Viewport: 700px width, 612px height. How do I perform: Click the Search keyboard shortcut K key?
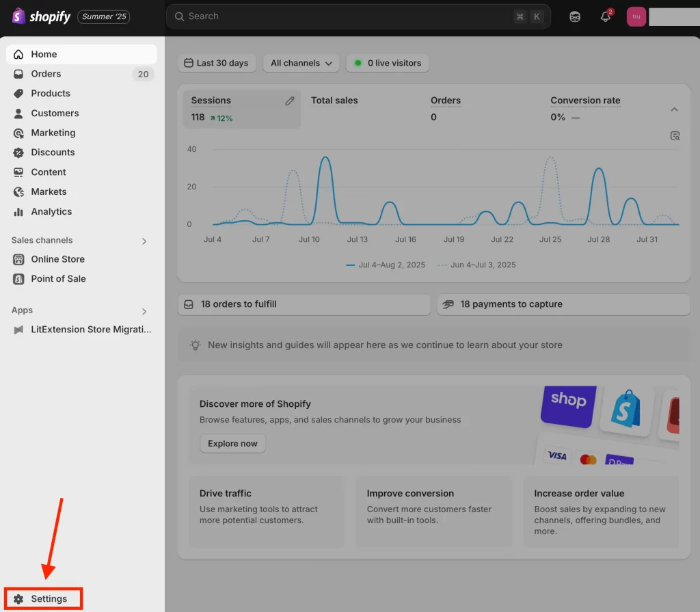[x=537, y=16]
